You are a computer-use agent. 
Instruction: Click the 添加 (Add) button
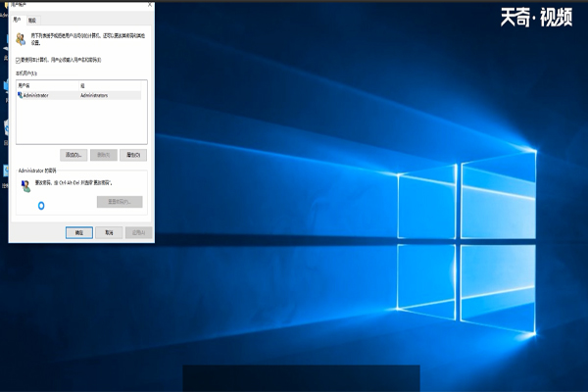(73, 155)
